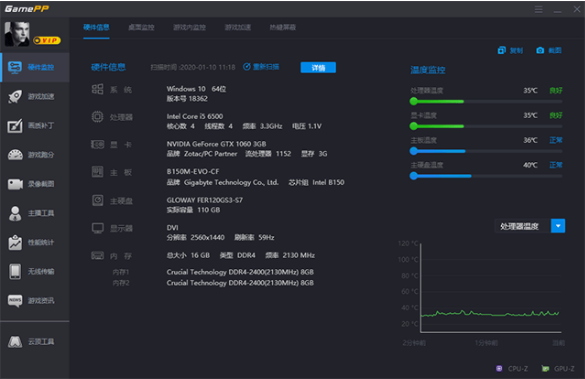Switch to the 热键屏蔽 tab
The image size is (585, 379).
point(283,27)
